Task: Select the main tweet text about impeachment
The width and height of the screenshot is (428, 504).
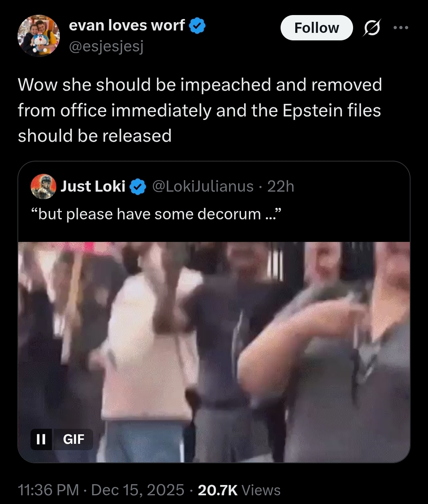Action: tap(200, 110)
